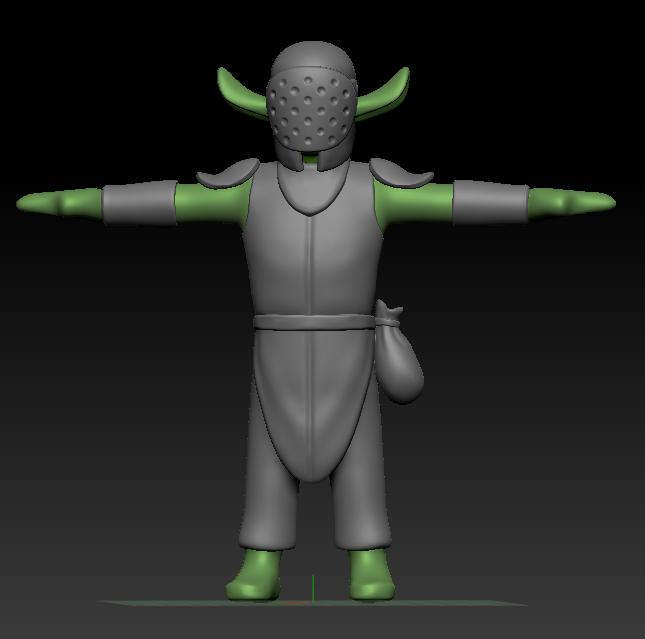Viewport: 645px width, 639px height.
Task: Click the domed top of the helmet
Action: [x=313, y=58]
